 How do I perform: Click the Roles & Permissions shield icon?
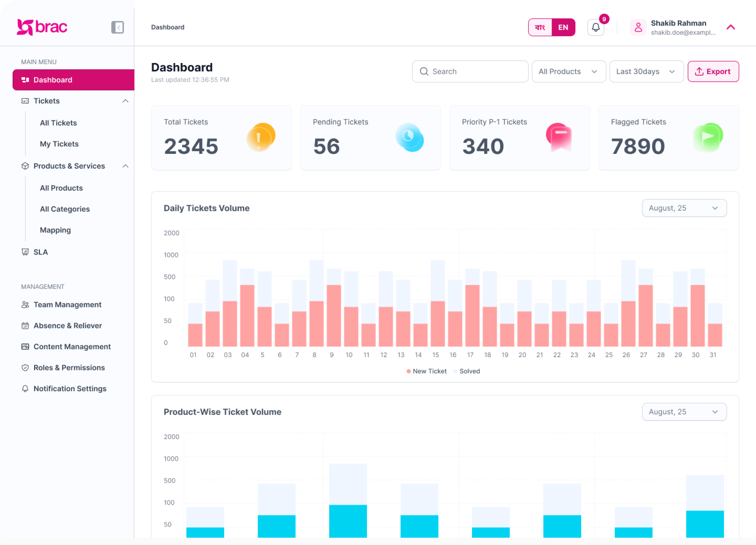(x=25, y=368)
